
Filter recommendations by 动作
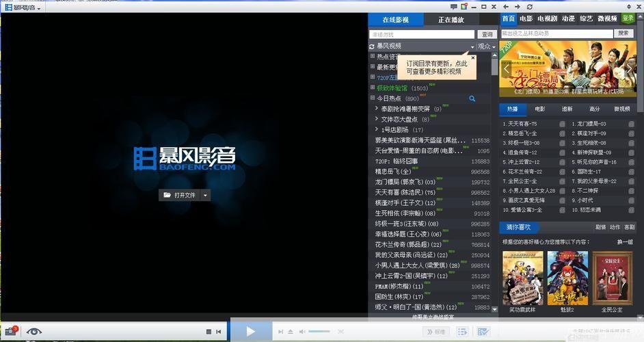pos(615,227)
